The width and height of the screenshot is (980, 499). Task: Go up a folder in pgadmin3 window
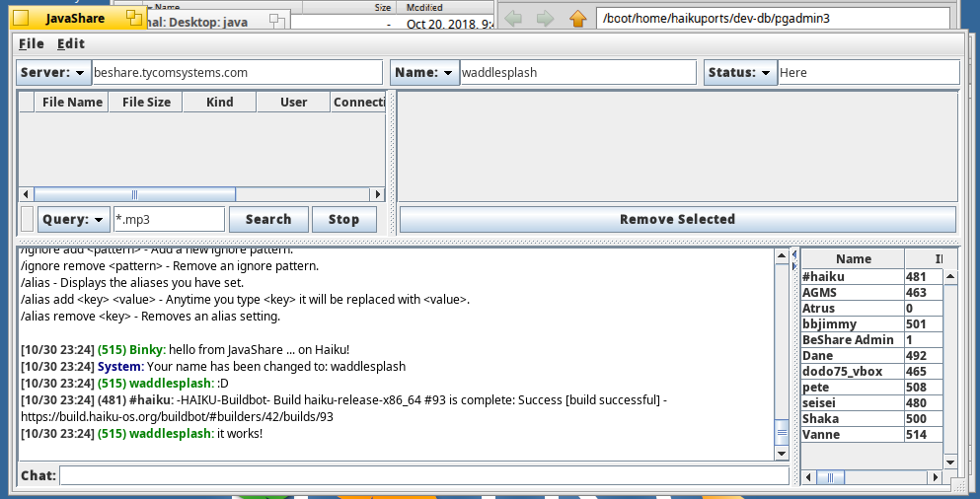click(x=578, y=19)
